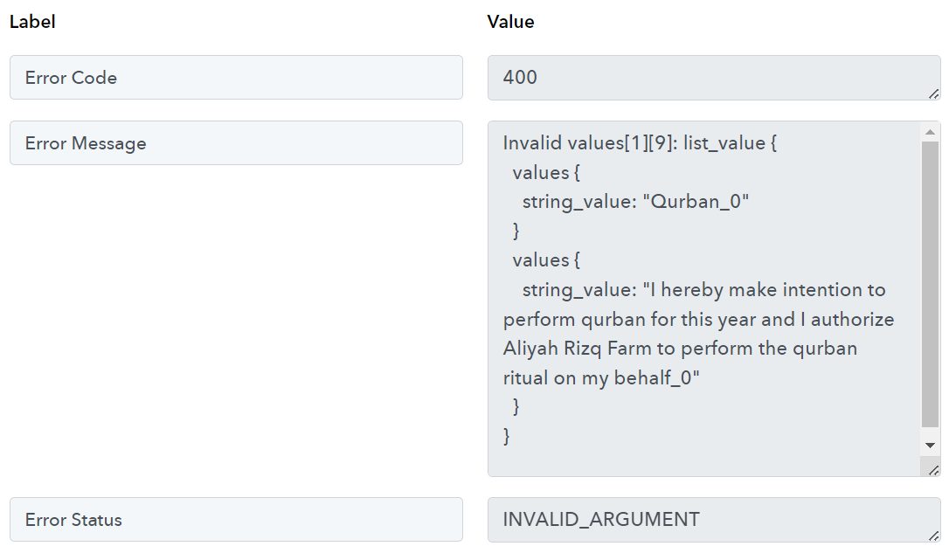Focus the Error Code label field
This screenshot has height=560, width=949.
[x=236, y=78]
